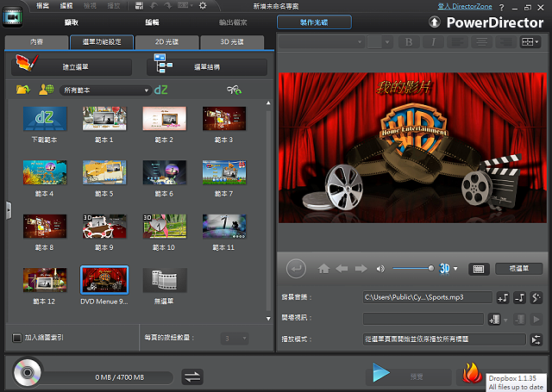Mute the preview speaker icon
Screen dimensions: 552x392
[x=380, y=269]
